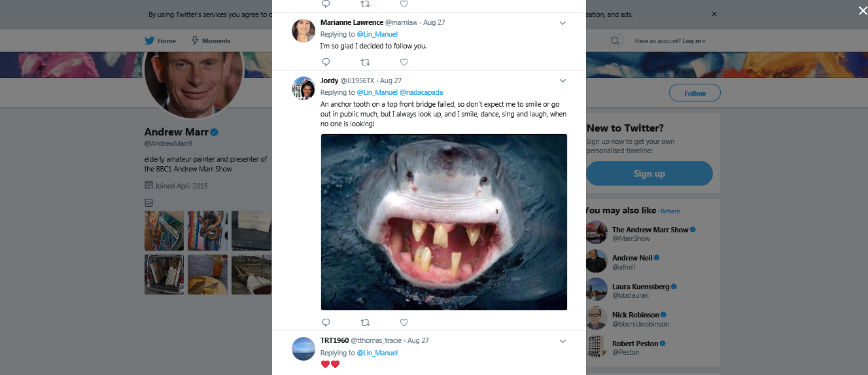Screen dimensions: 868x375
Task: Click Laura Kuenssberg's avatar
Action: point(597,290)
